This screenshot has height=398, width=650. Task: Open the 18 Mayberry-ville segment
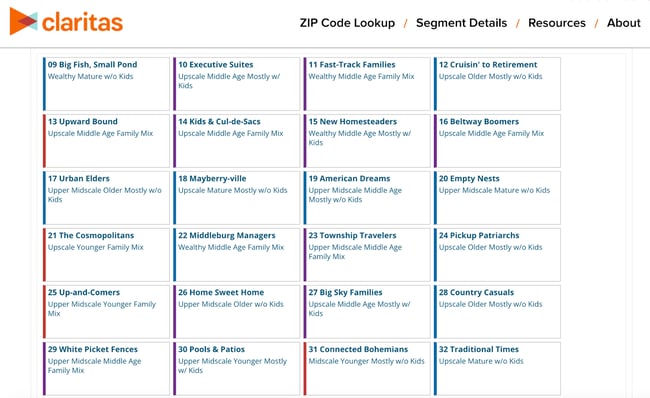(236, 198)
